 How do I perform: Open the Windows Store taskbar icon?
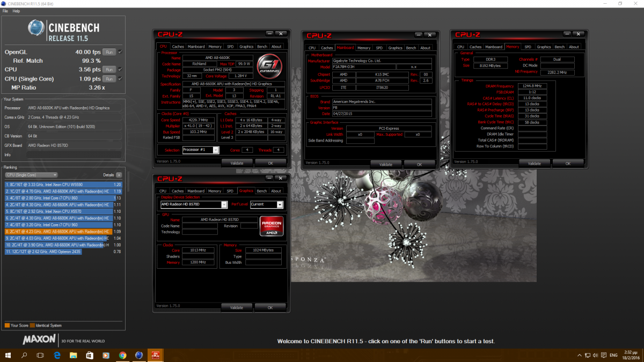click(x=89, y=355)
